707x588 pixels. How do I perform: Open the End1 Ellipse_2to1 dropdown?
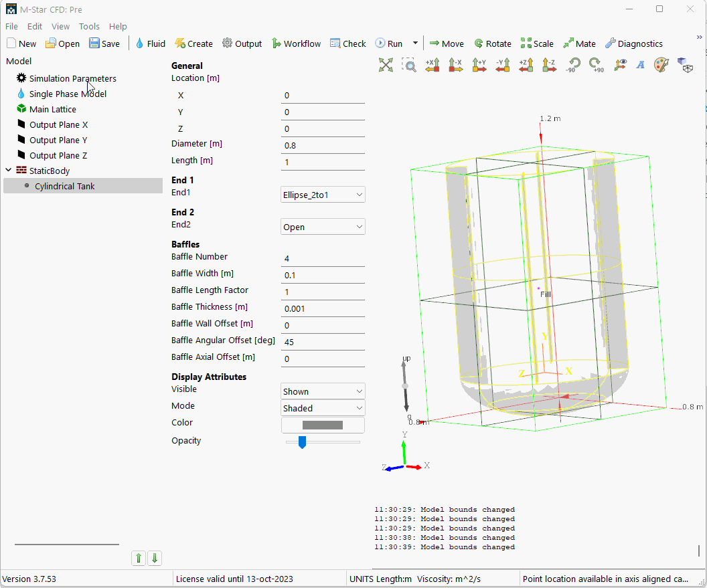pyautogui.click(x=323, y=195)
